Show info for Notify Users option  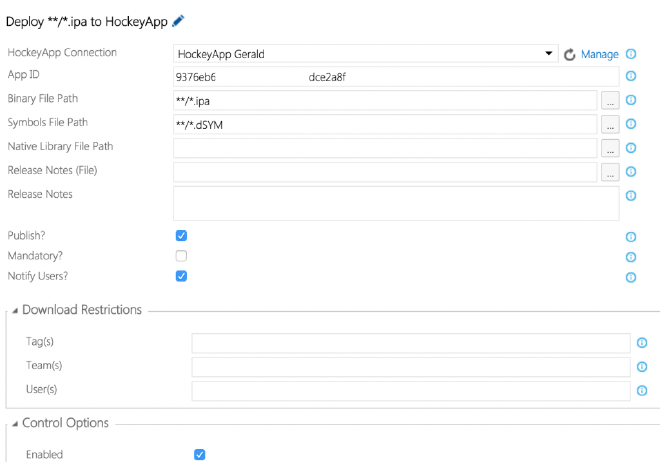[631, 277]
